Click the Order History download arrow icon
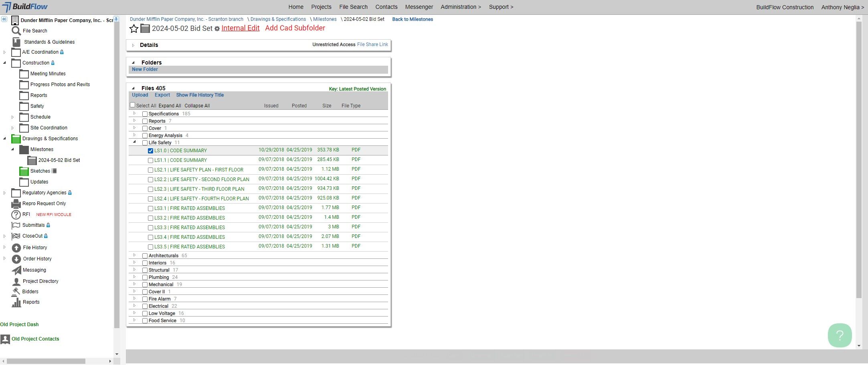 coord(16,259)
